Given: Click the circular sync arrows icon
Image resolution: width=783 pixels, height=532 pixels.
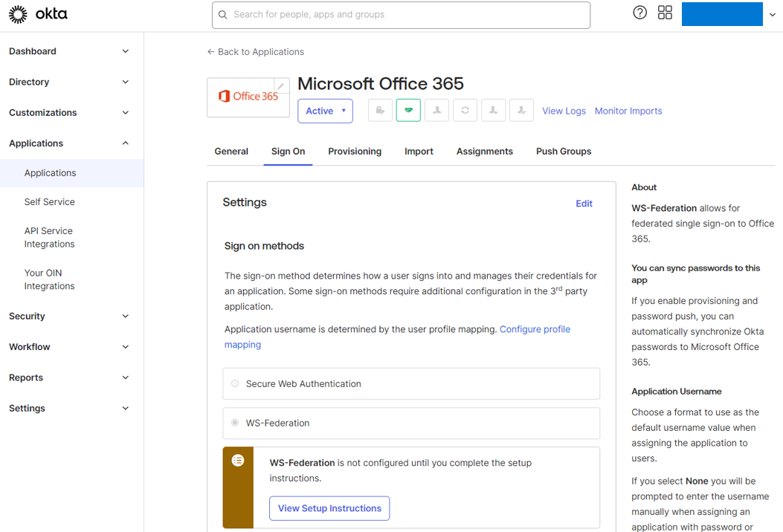Looking at the screenshot, I should point(465,110).
